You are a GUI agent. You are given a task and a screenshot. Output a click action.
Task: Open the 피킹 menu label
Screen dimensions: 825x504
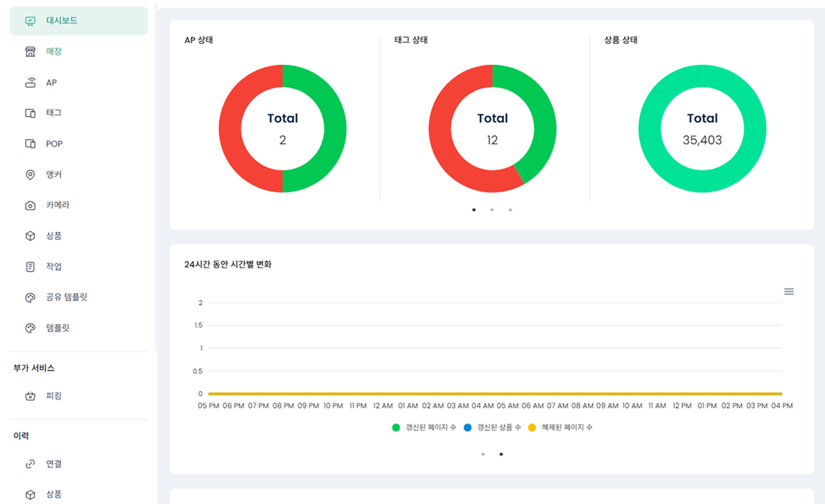pyautogui.click(x=54, y=396)
